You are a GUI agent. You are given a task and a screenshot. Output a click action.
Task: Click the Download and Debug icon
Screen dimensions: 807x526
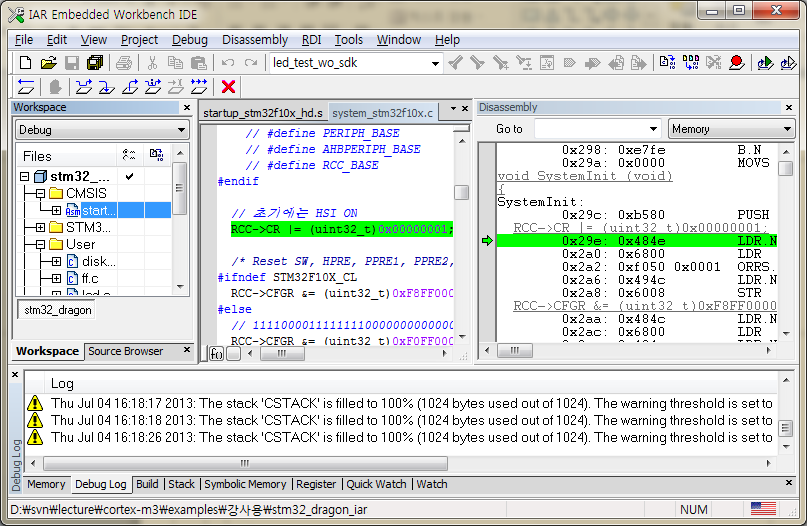(765, 63)
